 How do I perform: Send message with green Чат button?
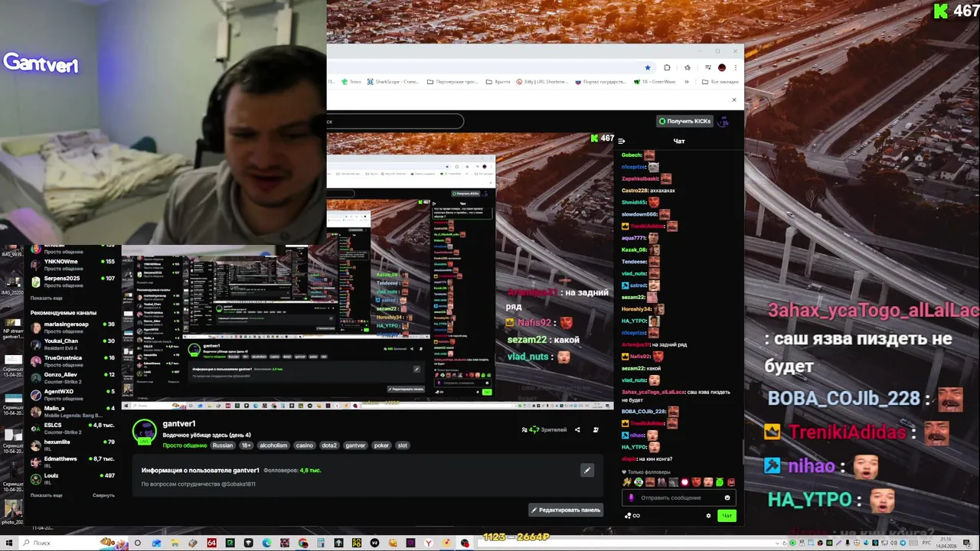[x=727, y=516]
